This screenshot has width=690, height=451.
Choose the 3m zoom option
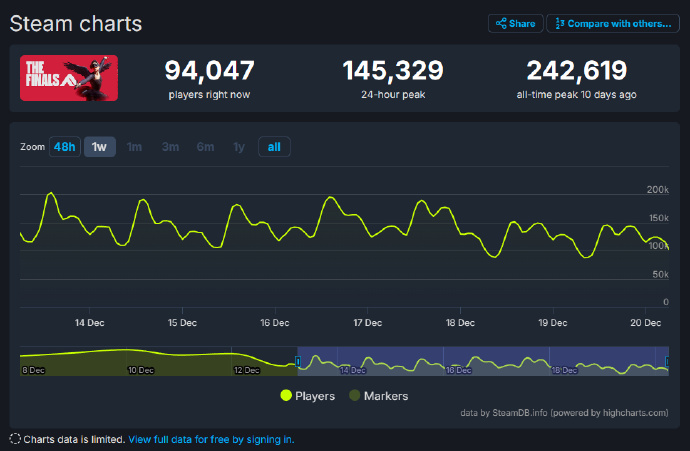click(x=170, y=147)
